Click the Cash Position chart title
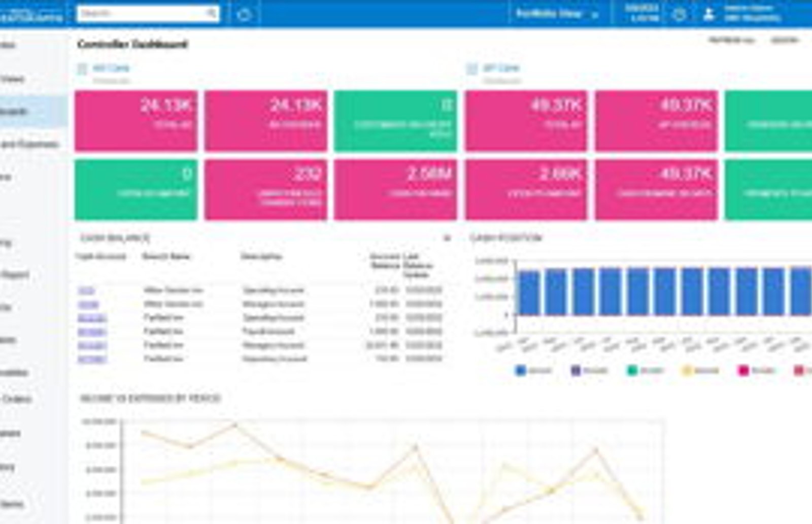Screen dimensions: 812x524 coord(506,238)
